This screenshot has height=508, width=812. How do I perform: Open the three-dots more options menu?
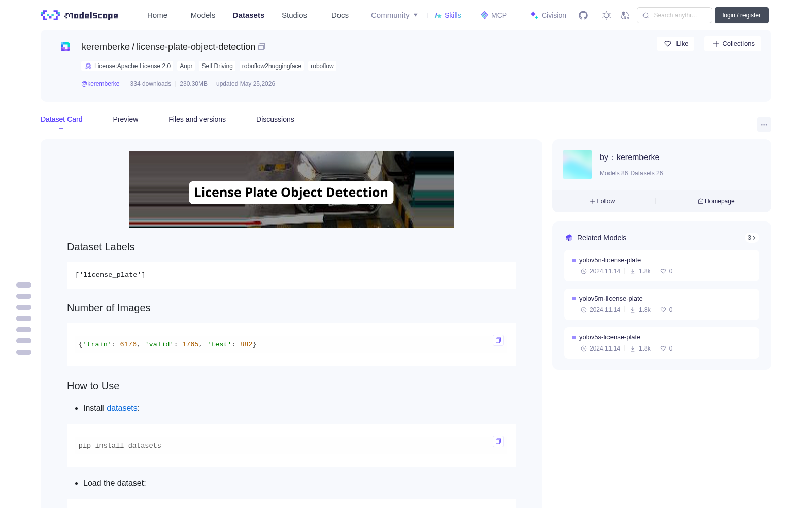(x=764, y=124)
